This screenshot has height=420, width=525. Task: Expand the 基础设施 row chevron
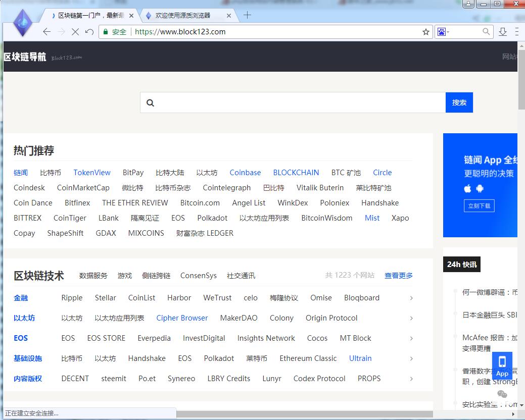click(x=411, y=358)
